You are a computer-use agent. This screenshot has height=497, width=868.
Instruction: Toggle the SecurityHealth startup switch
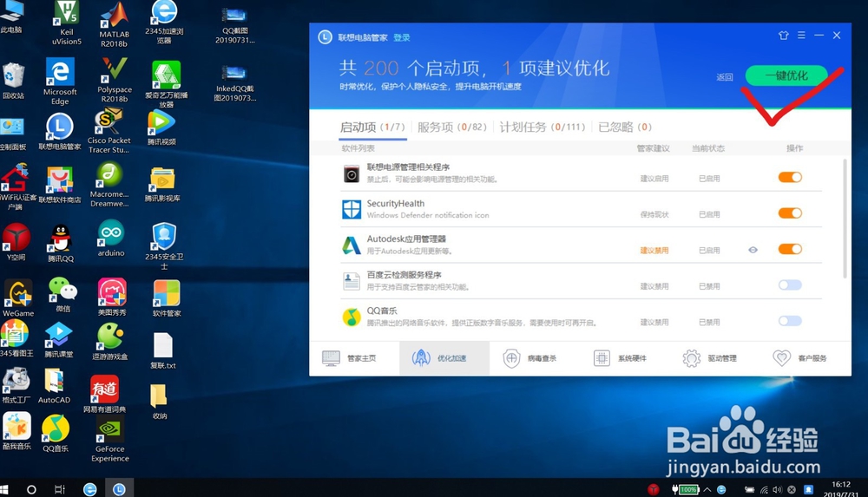(790, 213)
